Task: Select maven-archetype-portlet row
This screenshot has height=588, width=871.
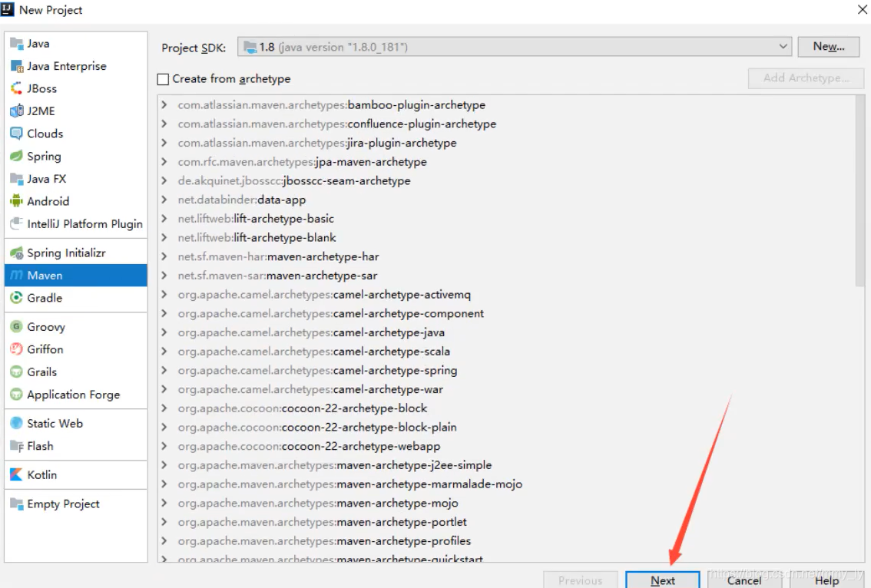Action: (x=506, y=522)
